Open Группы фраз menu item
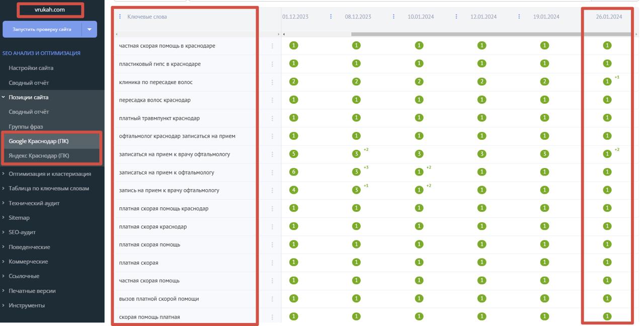The width and height of the screenshot is (644, 326). (x=26, y=126)
